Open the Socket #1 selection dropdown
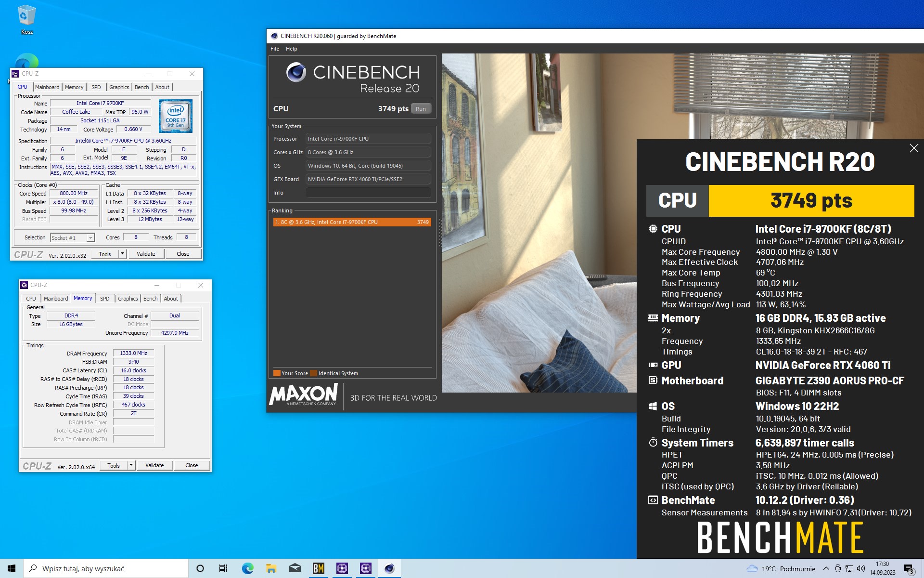Image resolution: width=924 pixels, height=578 pixels. pos(72,237)
